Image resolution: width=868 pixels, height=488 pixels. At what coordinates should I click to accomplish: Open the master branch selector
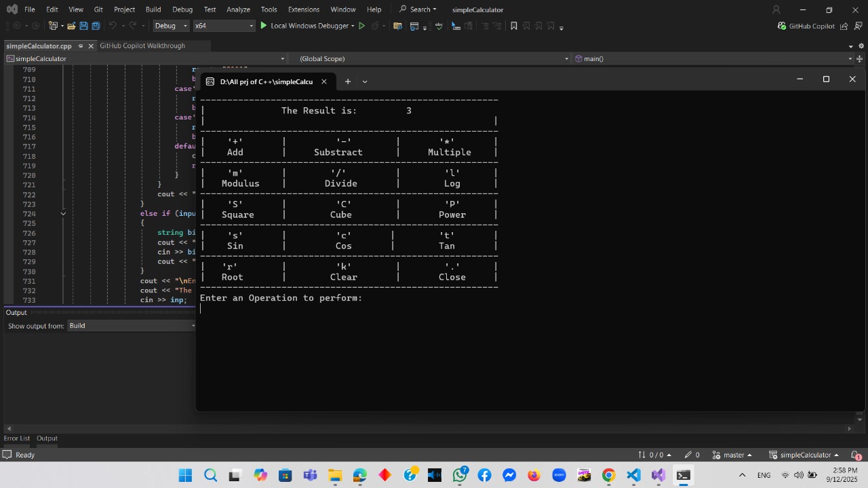click(732, 455)
